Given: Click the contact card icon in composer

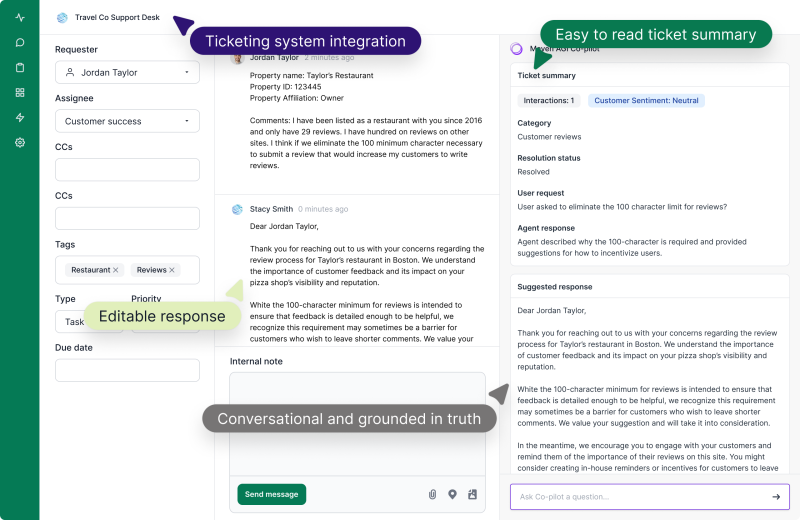Looking at the screenshot, I should pyautogui.click(x=472, y=494).
